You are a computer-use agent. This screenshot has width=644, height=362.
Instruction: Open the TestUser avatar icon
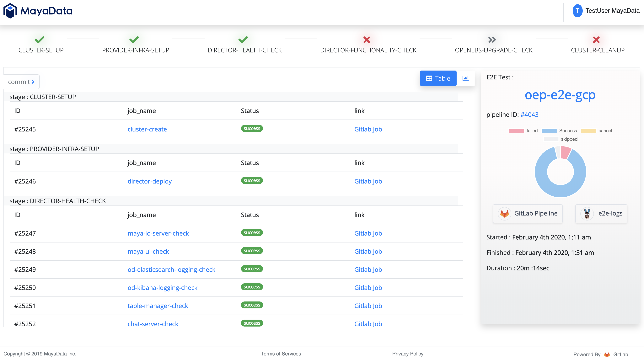click(577, 11)
